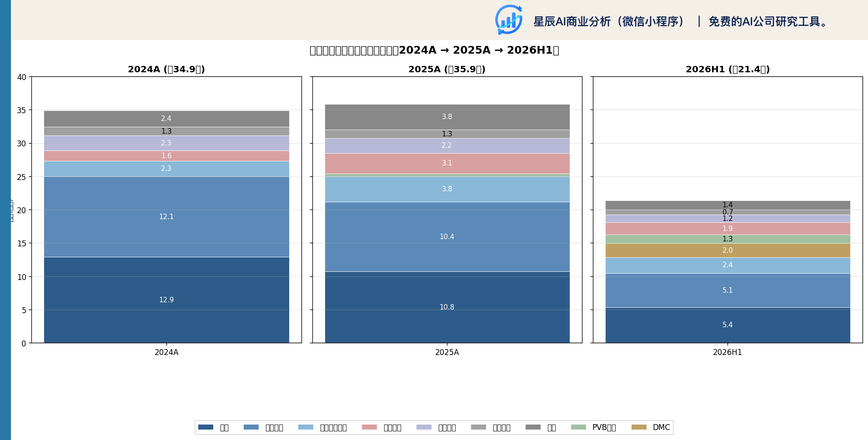Click the 2026H1 panel title with 21.4
868x440 pixels.
pyautogui.click(x=728, y=70)
